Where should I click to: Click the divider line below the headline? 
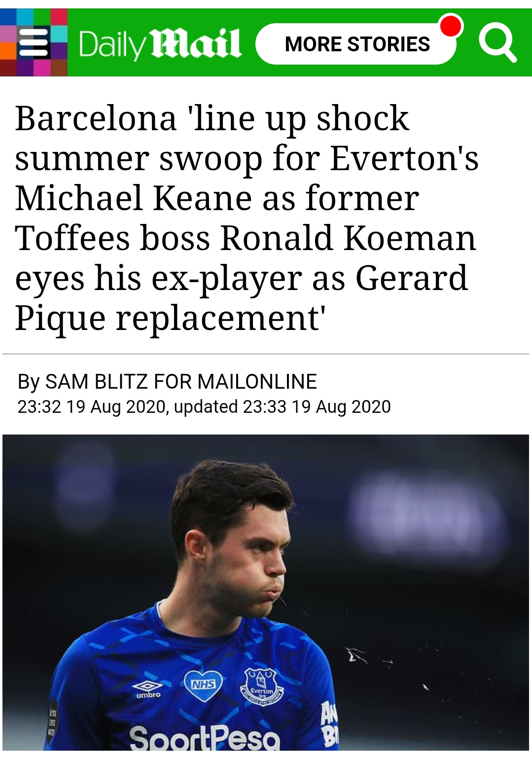coord(266,354)
